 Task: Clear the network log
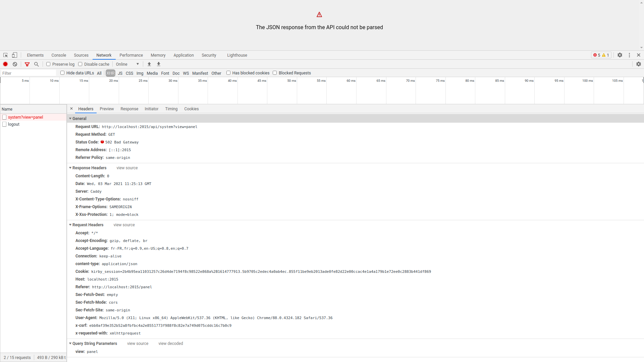[15, 64]
